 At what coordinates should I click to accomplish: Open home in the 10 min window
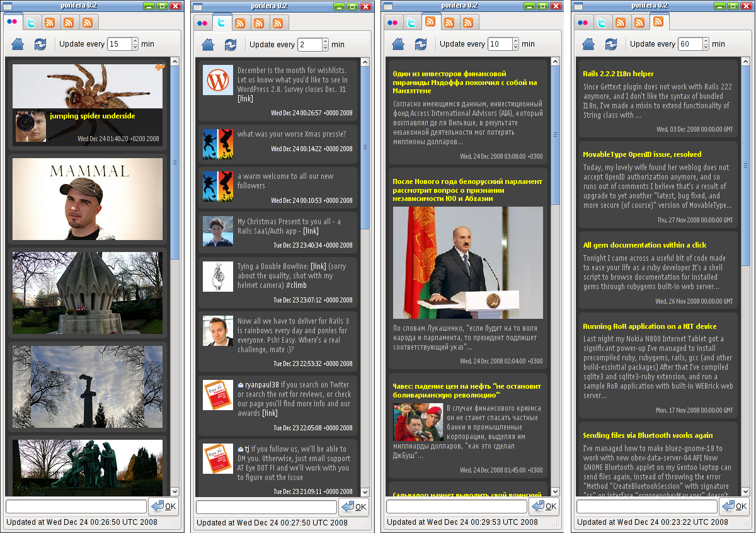pos(398,44)
